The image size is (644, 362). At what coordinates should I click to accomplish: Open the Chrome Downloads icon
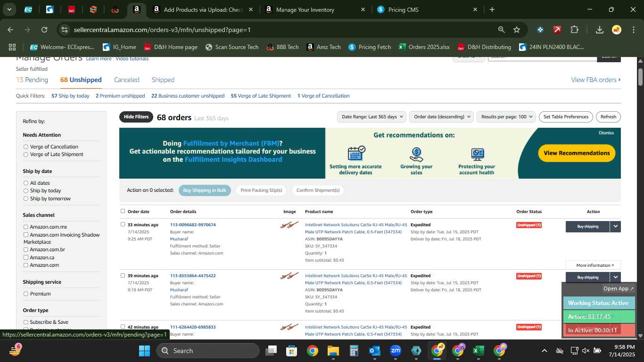[600, 30]
